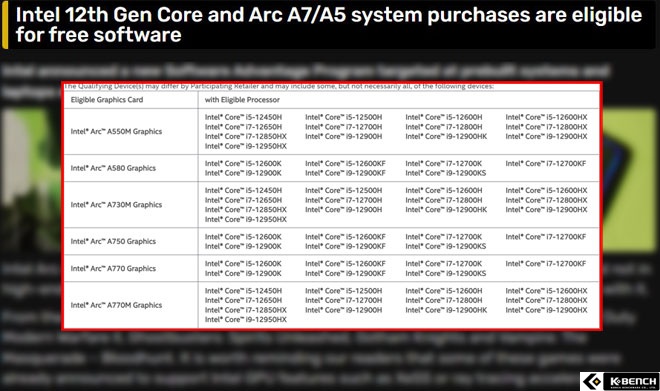Select the Intel Arc A770 Graphics row
This screenshot has height=391, width=660.
[331, 268]
